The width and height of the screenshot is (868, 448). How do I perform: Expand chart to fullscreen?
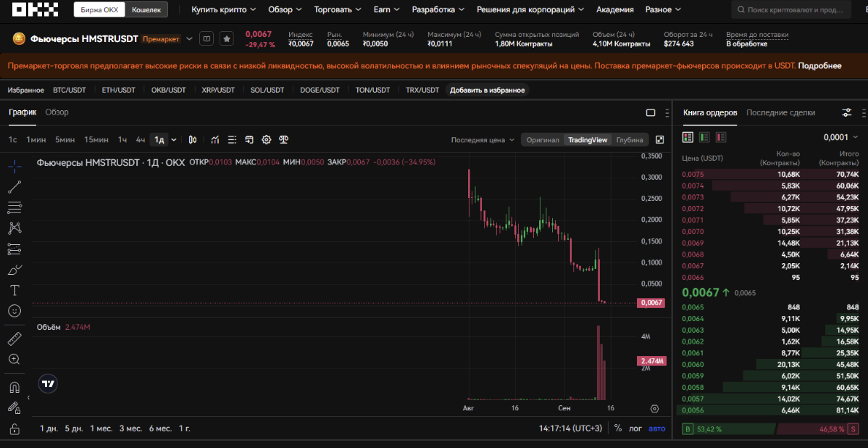[659, 140]
